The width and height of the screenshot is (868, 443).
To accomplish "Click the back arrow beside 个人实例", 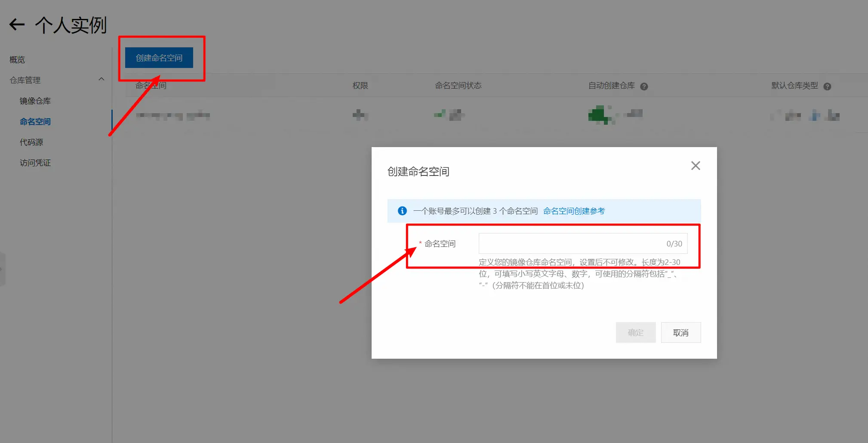I will point(16,25).
